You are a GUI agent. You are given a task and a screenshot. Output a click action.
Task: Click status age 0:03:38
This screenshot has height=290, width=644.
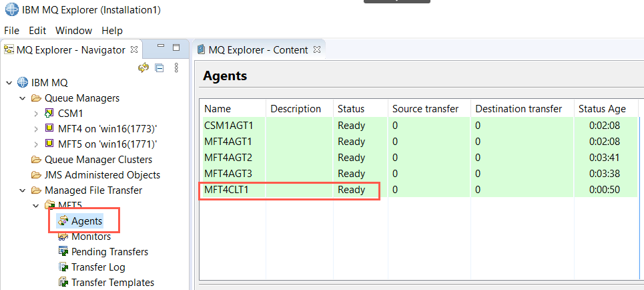pos(604,174)
